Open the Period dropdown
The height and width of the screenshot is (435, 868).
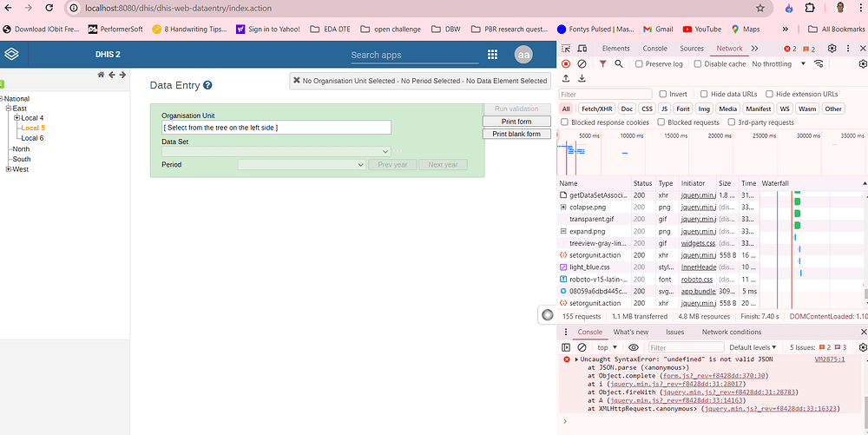[x=302, y=165]
